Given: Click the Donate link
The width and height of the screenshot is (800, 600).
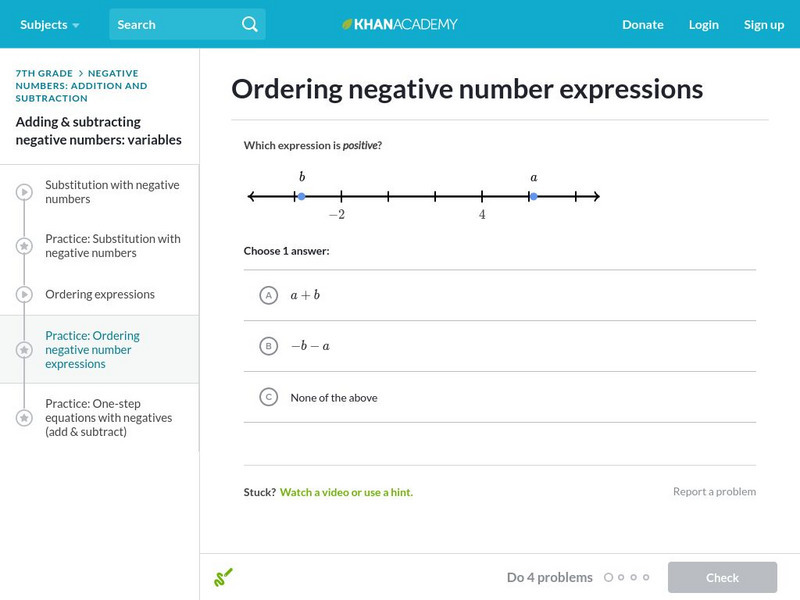Looking at the screenshot, I should (x=643, y=24).
